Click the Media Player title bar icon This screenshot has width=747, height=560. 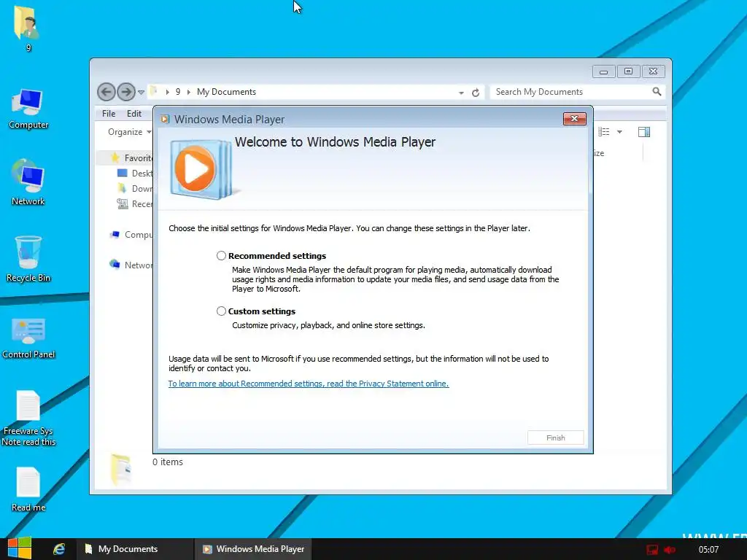click(165, 119)
